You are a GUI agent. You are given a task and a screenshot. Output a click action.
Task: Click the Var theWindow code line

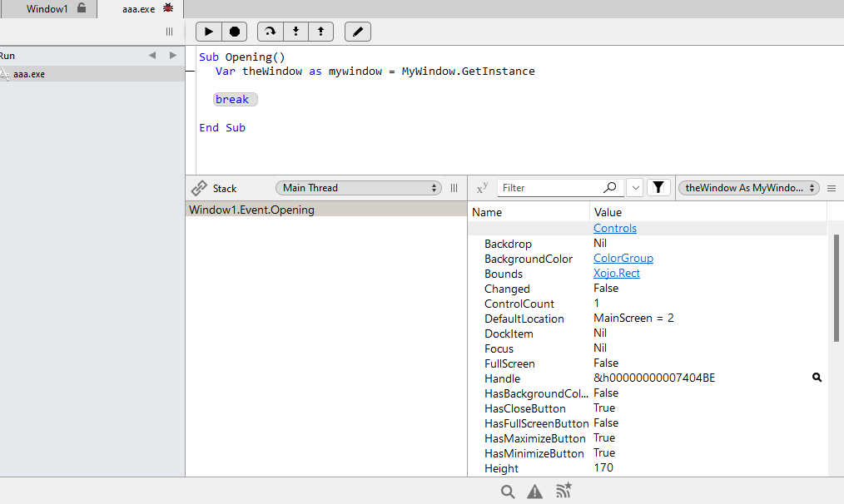[x=375, y=72]
